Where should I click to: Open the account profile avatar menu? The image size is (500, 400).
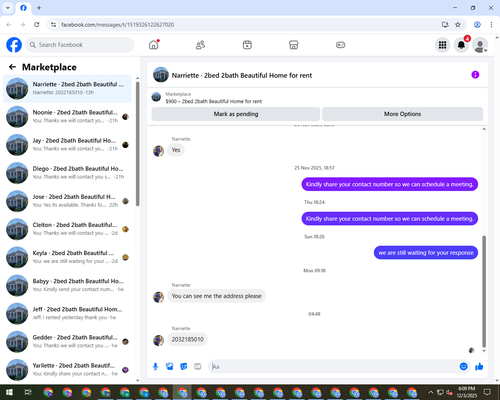pyautogui.click(x=480, y=45)
